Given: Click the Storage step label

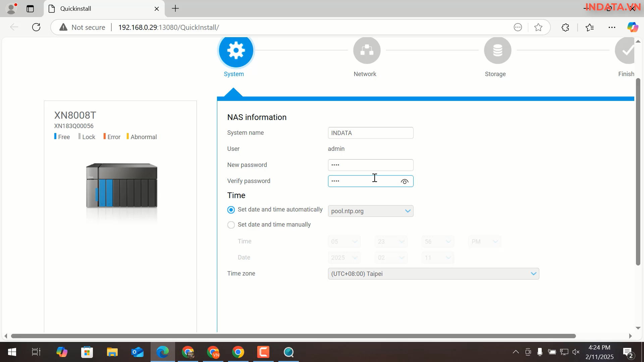Looking at the screenshot, I should [x=495, y=74].
